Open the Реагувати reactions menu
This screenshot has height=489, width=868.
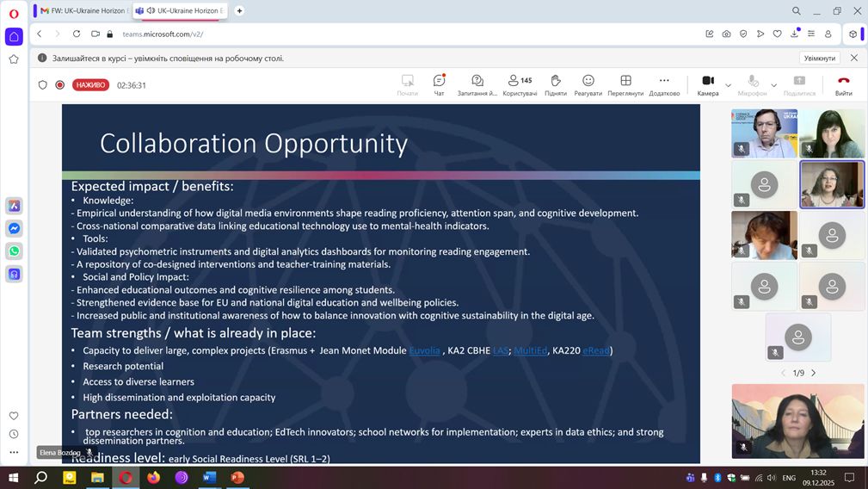click(588, 84)
